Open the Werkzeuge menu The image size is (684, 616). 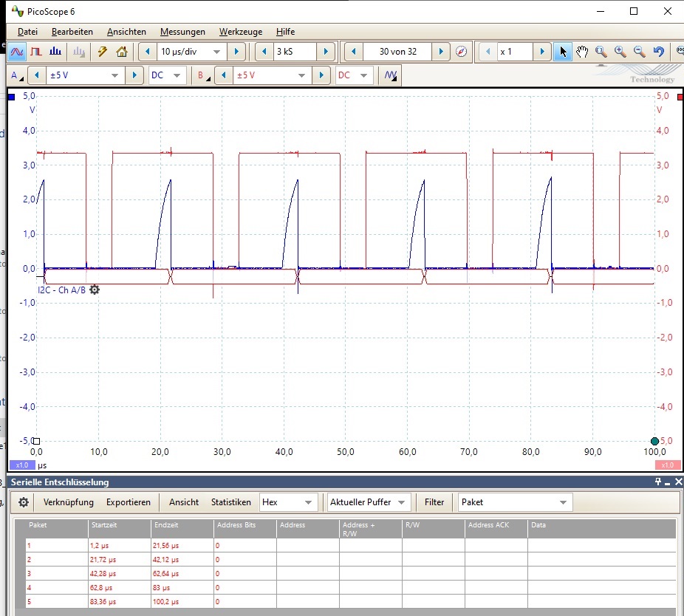[x=240, y=32]
